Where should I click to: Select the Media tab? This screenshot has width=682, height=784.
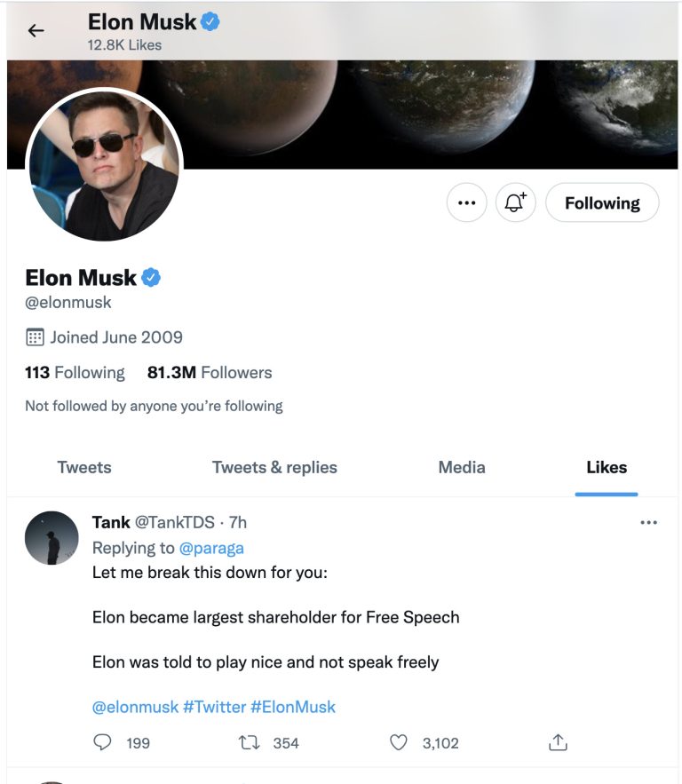[x=462, y=467]
